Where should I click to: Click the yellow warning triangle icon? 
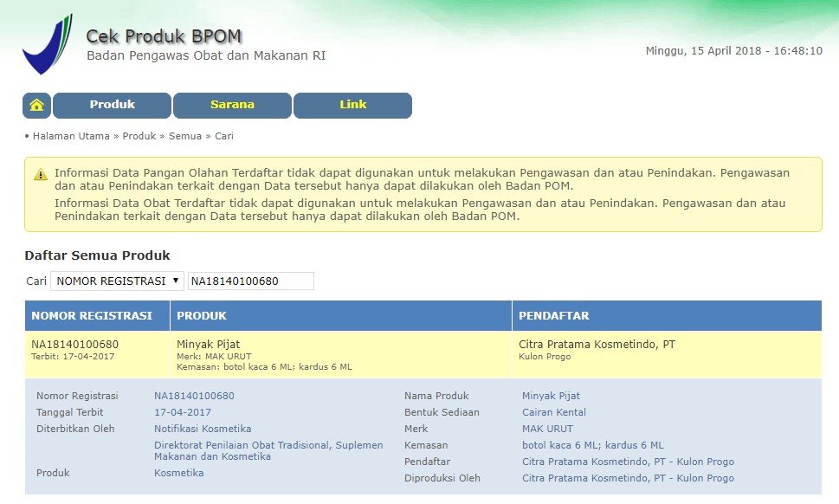pos(41,174)
